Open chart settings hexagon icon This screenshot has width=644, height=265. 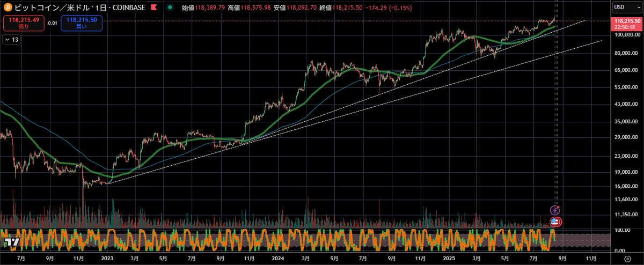tap(627, 260)
